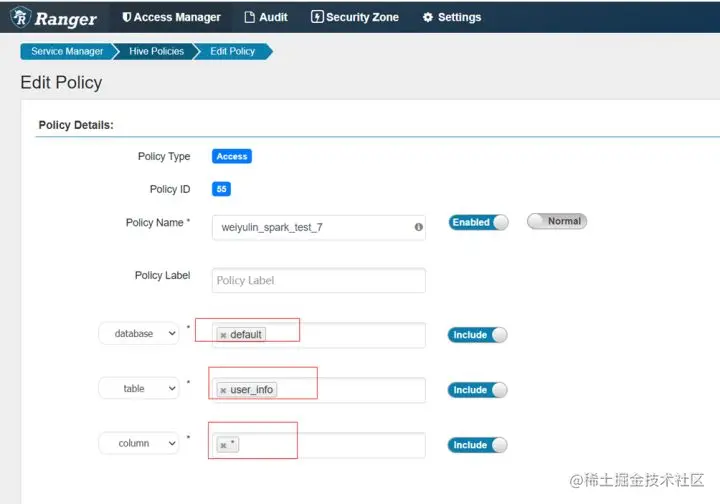Click the Access Manager shield icon
This screenshot has height=504, width=720.
tap(127, 17)
